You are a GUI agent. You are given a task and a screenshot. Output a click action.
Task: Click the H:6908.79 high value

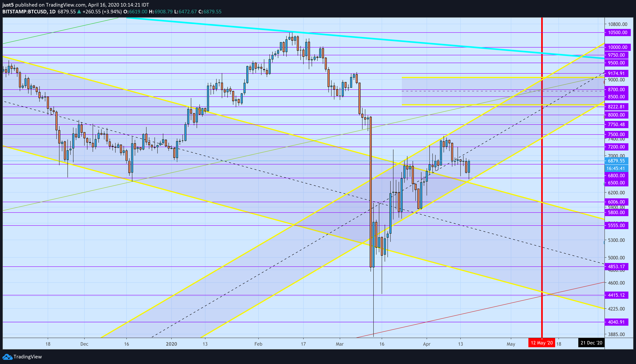[161, 12]
